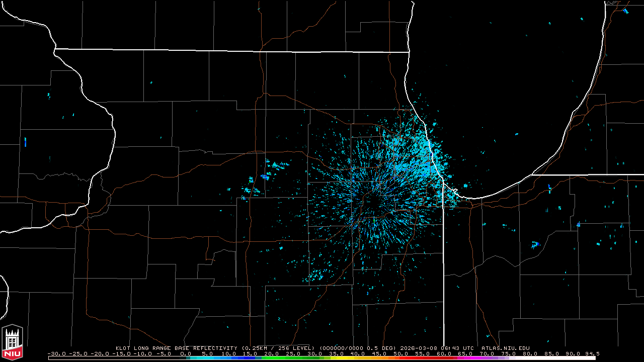The image size is (644, 362).
Task: Click the '94.5' maximum scale label
Action: point(593,353)
